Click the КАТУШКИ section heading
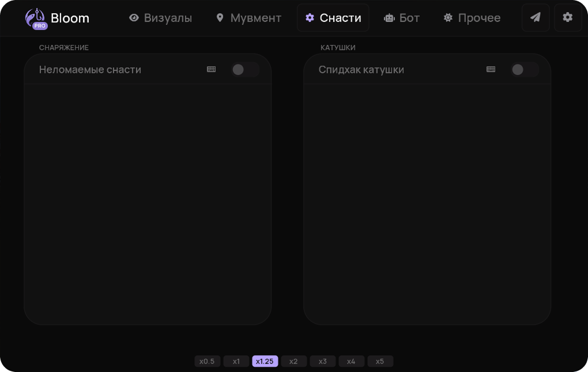 pos(337,48)
